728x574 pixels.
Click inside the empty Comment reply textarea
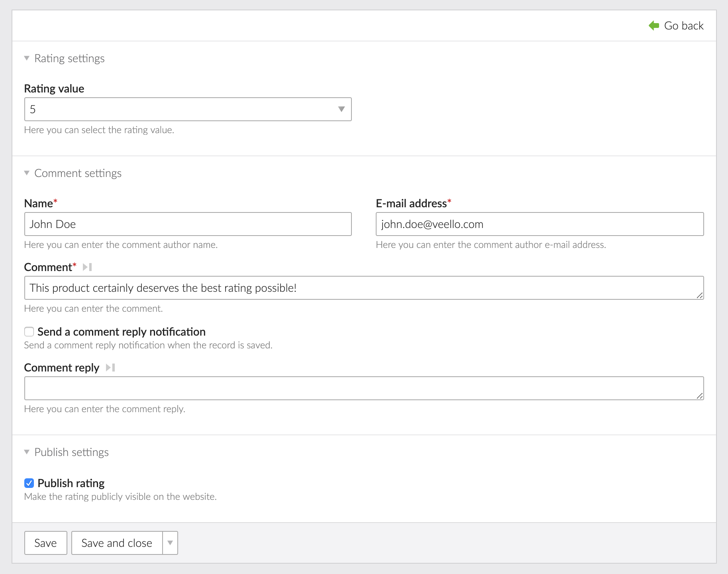pos(363,388)
